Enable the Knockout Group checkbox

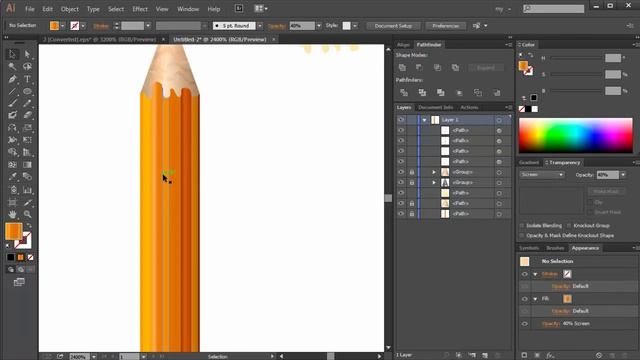click(569, 225)
